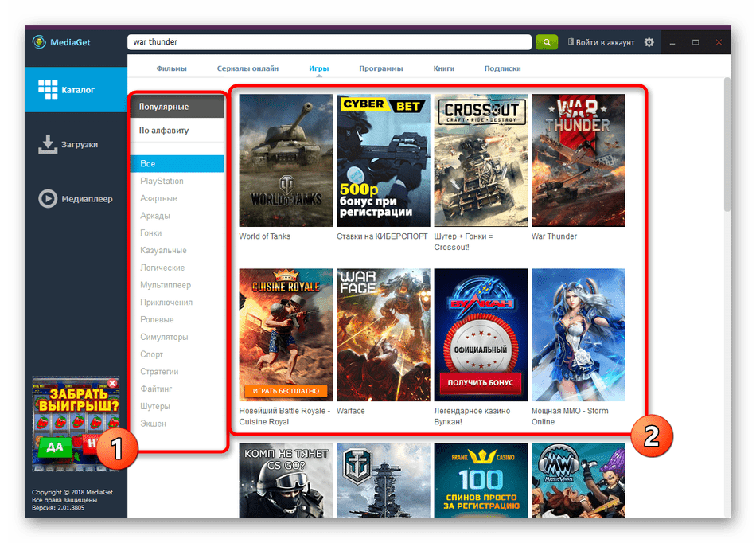
Task: Open the Вулкан casino cover
Action: pyautogui.click(x=481, y=334)
